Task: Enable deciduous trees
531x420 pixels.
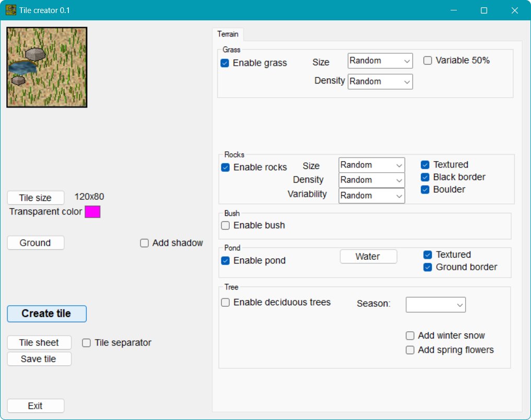Action: click(x=225, y=302)
